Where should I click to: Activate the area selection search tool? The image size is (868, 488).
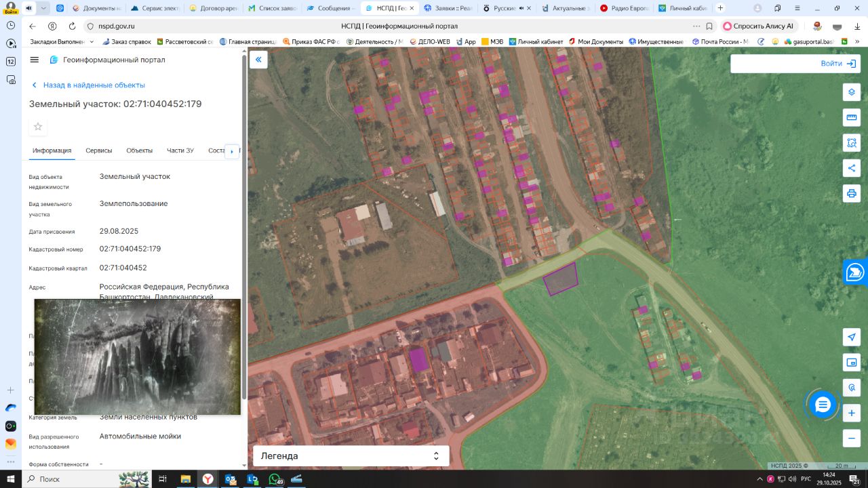tap(852, 143)
